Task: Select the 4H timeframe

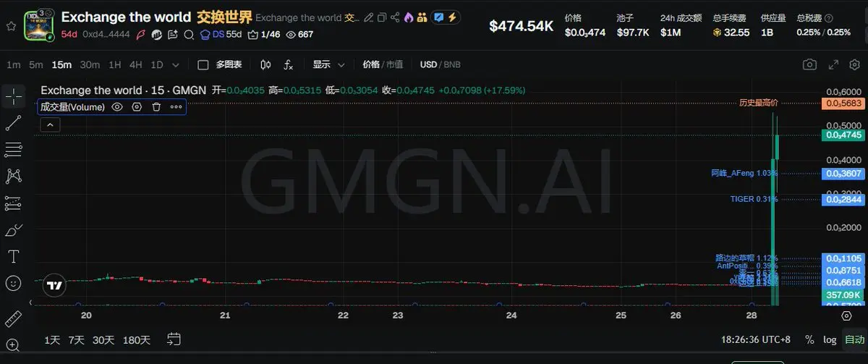Action: 135,64
